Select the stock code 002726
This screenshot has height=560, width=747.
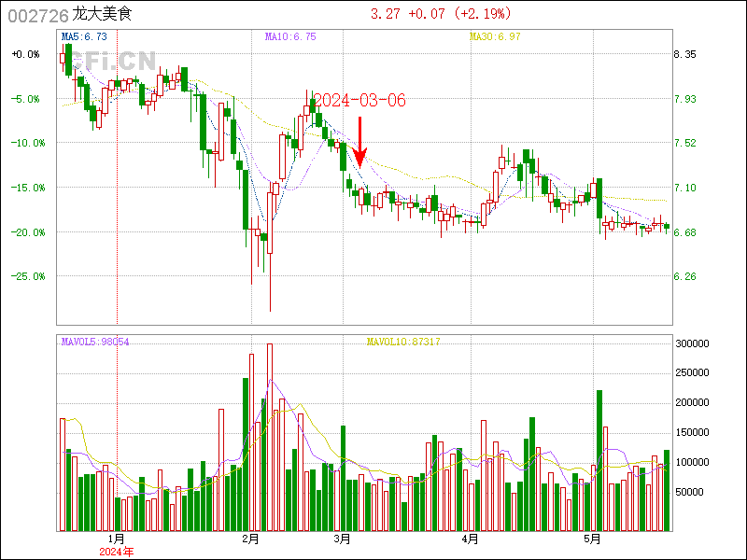pos(36,15)
